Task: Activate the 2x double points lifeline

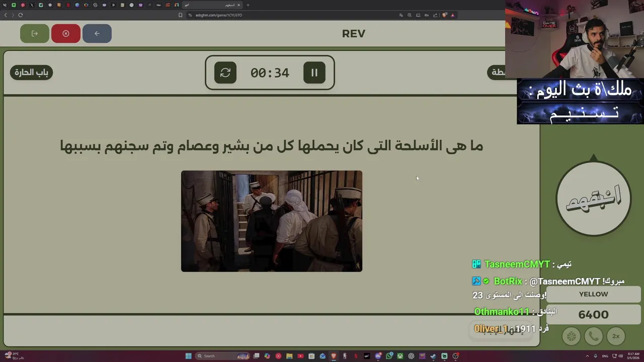Action: click(616, 336)
